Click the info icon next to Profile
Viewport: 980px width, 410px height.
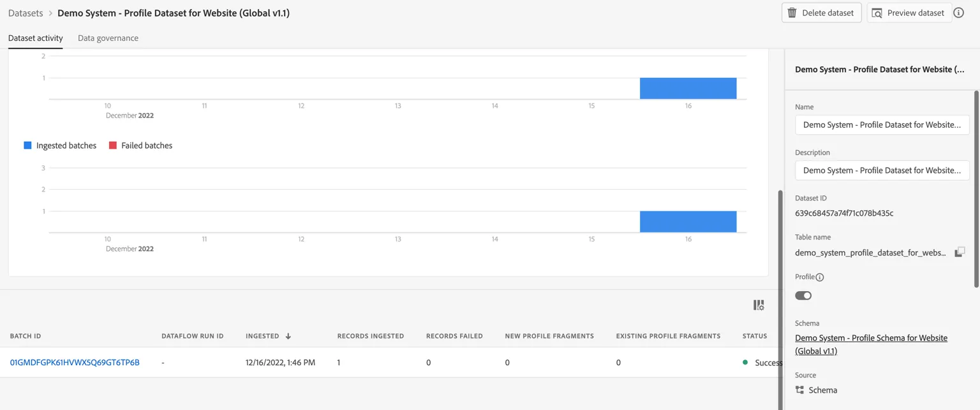click(x=820, y=277)
